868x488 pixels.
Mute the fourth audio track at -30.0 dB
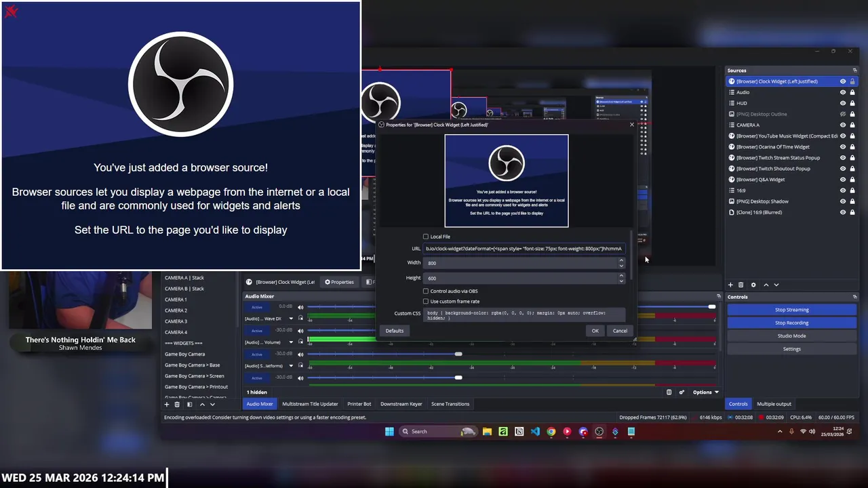pos(300,378)
